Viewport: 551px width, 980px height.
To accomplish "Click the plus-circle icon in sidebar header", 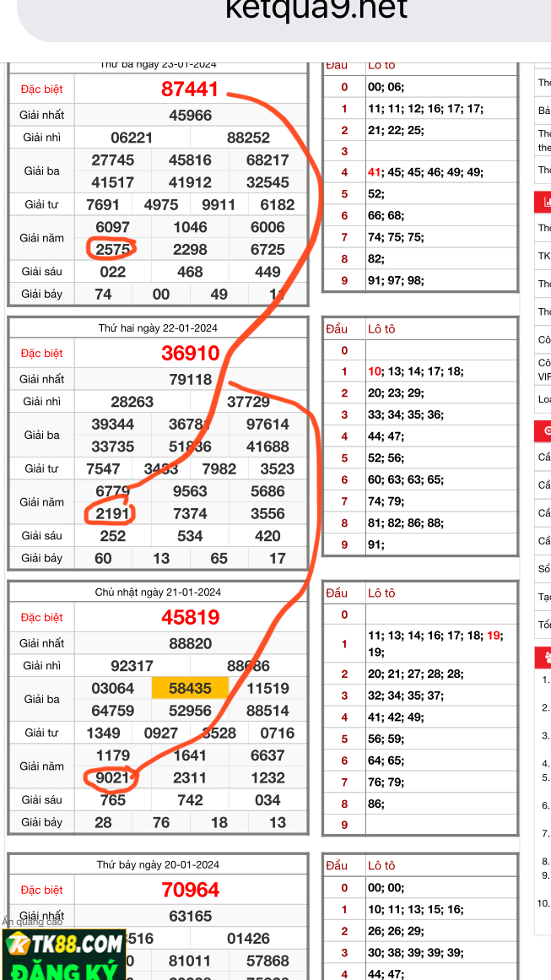I will click(546, 430).
